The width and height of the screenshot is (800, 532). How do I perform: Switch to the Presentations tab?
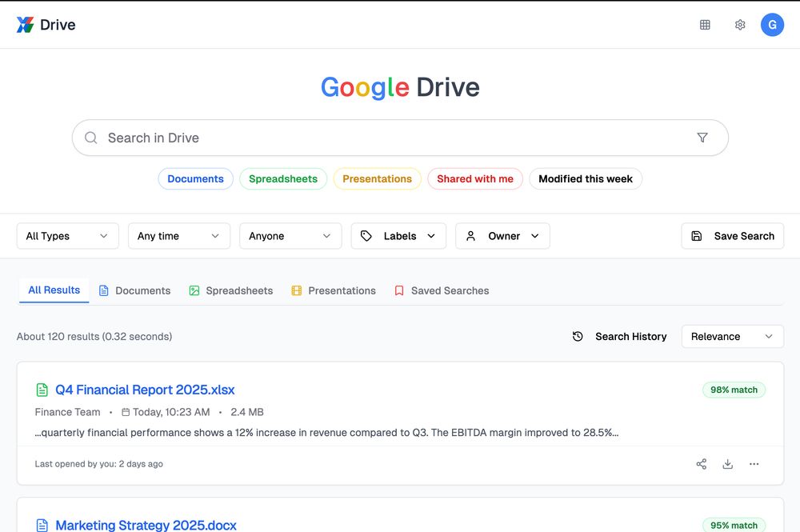[x=333, y=290]
